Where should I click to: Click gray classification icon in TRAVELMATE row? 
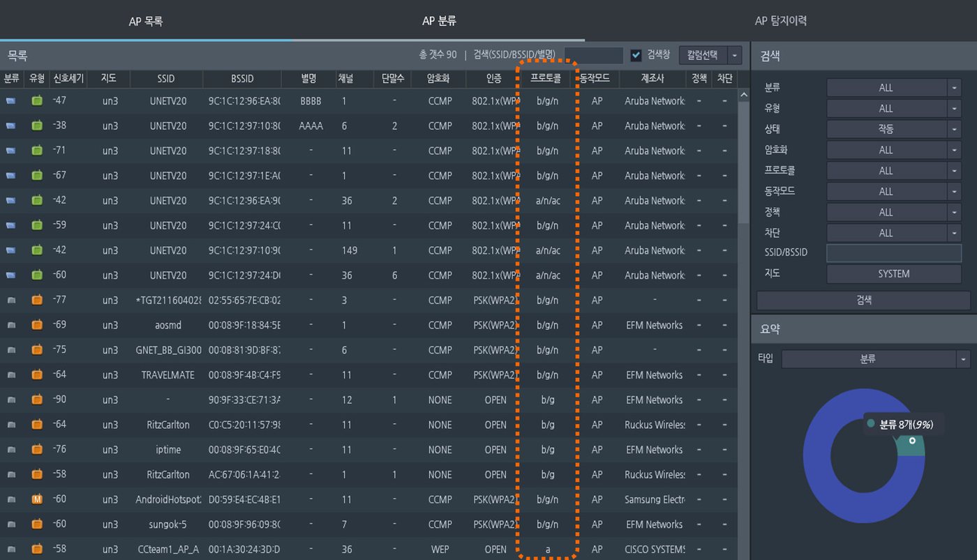10,375
